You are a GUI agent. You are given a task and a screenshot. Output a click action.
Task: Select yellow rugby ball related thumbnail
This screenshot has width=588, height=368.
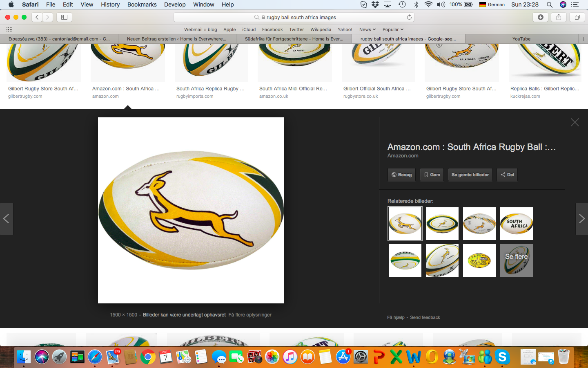click(x=479, y=260)
